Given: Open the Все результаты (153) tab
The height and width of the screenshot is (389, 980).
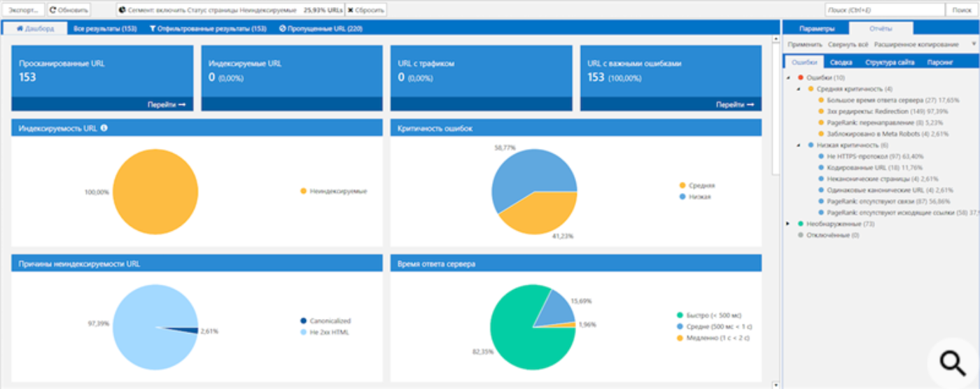Looking at the screenshot, I should point(105,29).
